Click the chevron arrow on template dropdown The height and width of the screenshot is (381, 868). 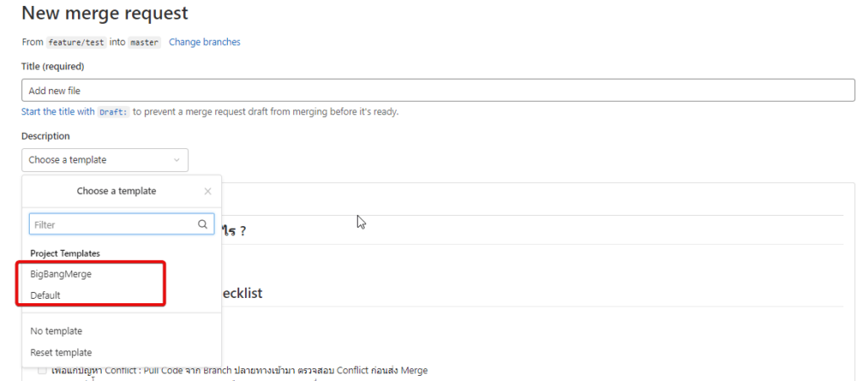tap(176, 160)
